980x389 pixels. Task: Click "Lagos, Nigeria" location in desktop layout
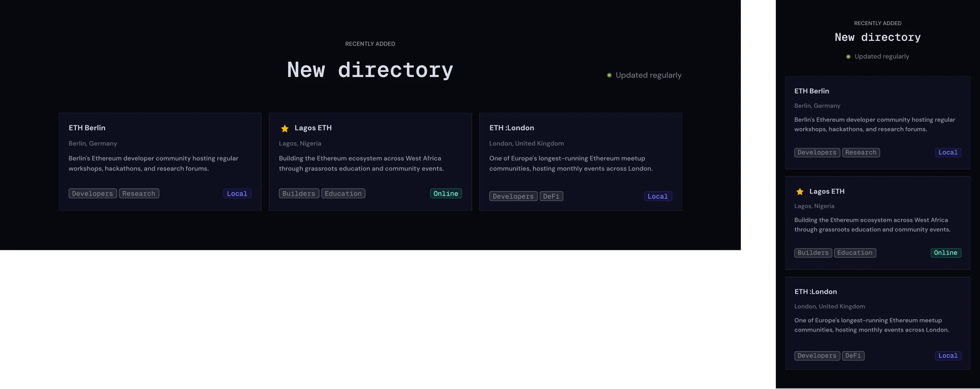300,143
